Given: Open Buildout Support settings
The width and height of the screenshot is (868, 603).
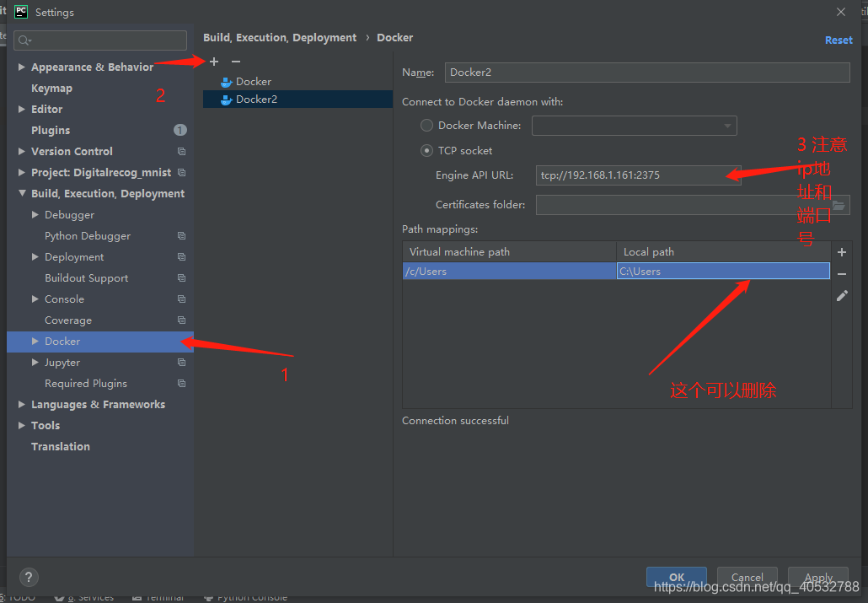Looking at the screenshot, I should click(86, 277).
